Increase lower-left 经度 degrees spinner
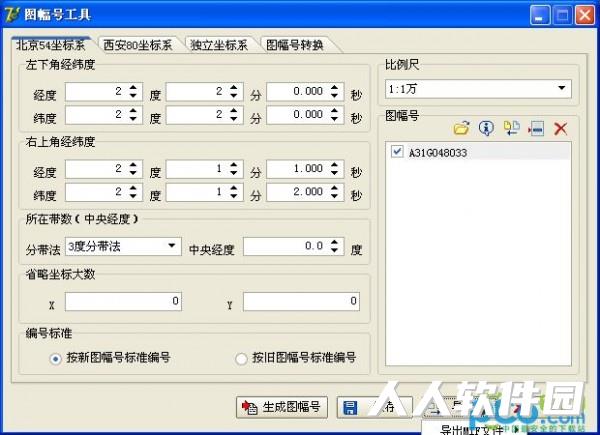The width and height of the screenshot is (600, 435). point(133,88)
